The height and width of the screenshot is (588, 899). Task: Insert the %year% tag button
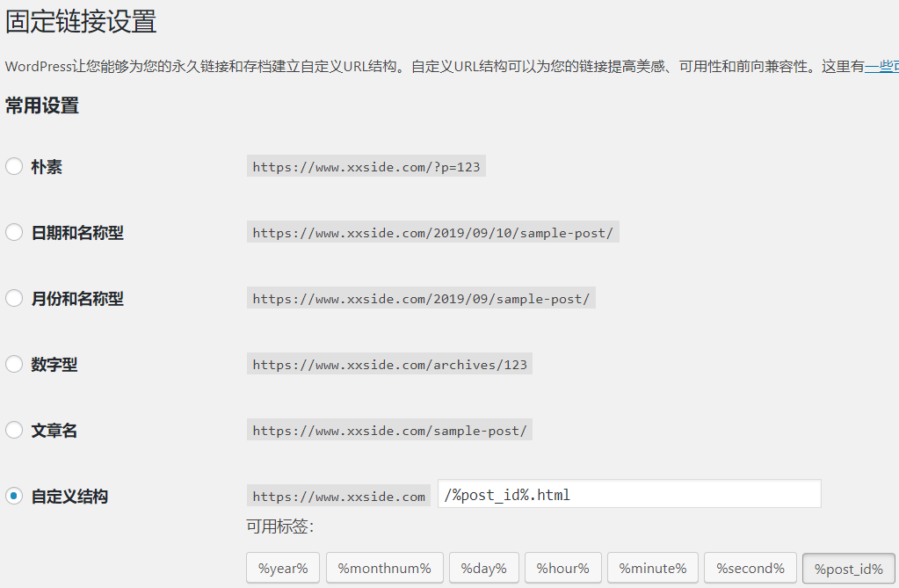283,569
